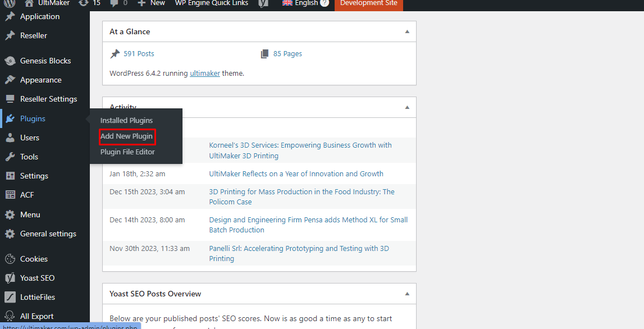
Task: Click the Reseller Settings monitor icon
Action: click(10, 99)
